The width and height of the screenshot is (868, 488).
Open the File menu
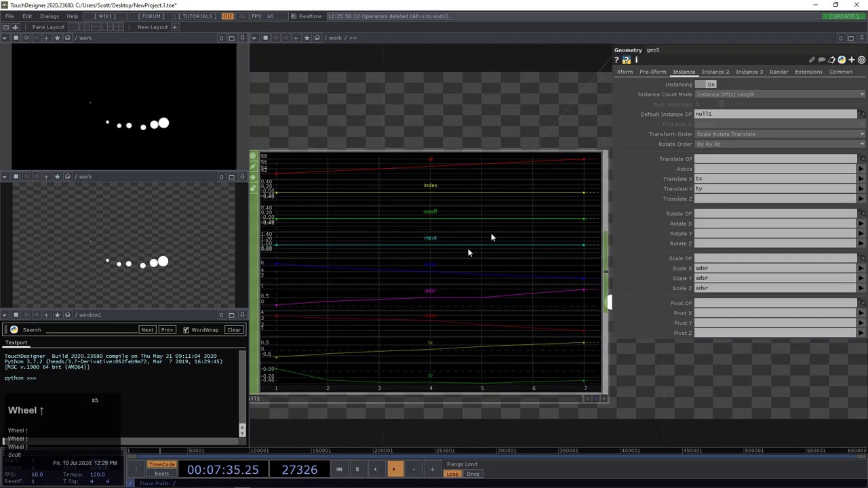[x=9, y=16]
